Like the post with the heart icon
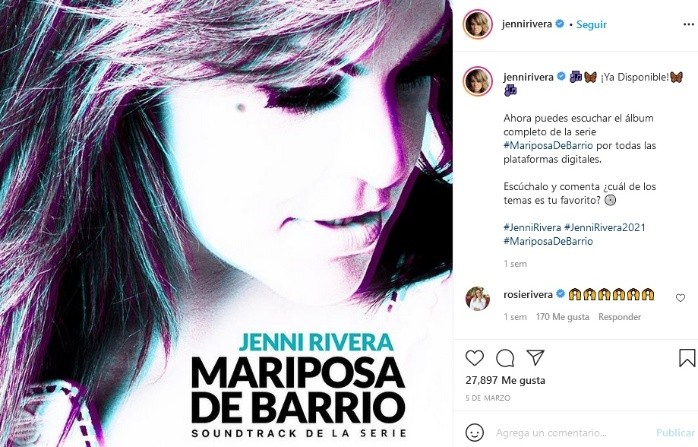 click(x=475, y=358)
